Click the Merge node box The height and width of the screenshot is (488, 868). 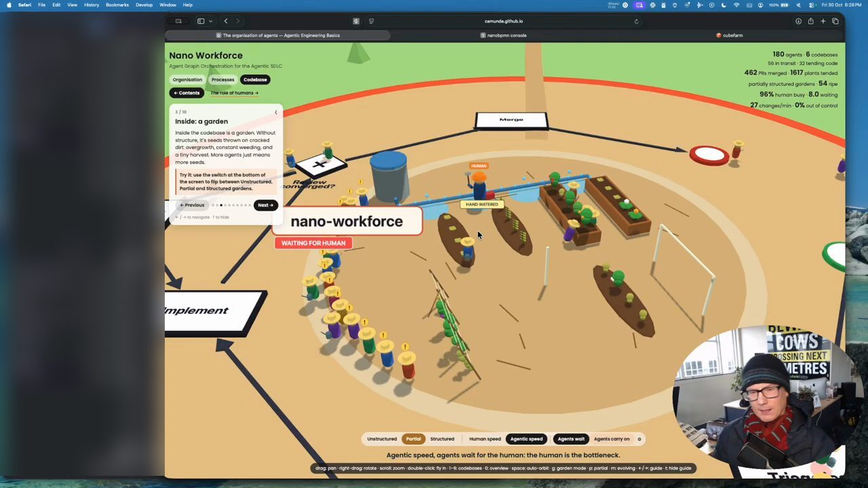[511, 121]
